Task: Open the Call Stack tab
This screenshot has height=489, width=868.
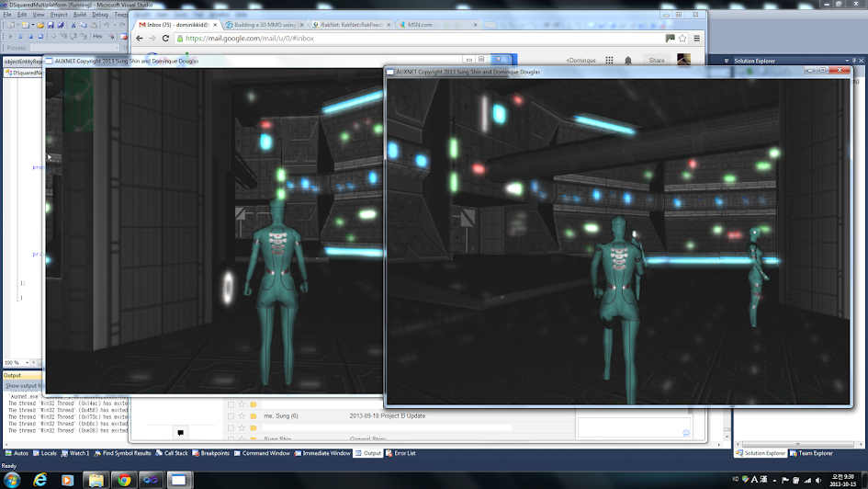Action: (172, 453)
